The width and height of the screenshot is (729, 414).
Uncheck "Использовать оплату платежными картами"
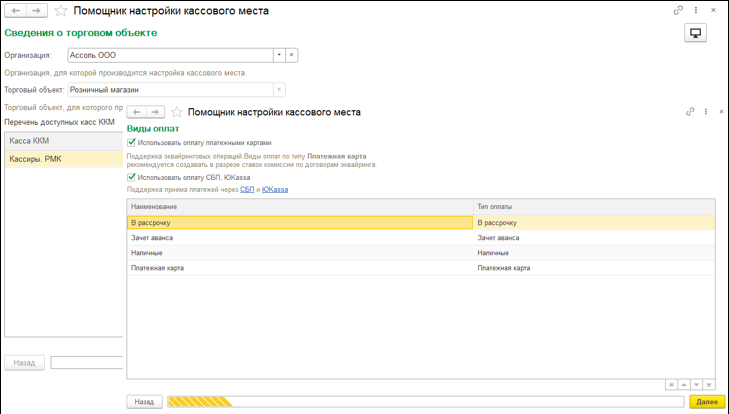point(133,143)
